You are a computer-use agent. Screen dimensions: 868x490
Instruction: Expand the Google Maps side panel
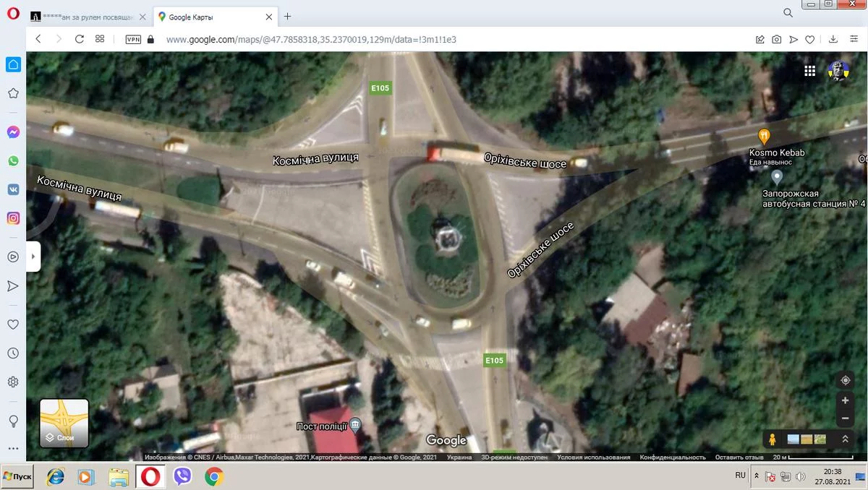(x=33, y=257)
